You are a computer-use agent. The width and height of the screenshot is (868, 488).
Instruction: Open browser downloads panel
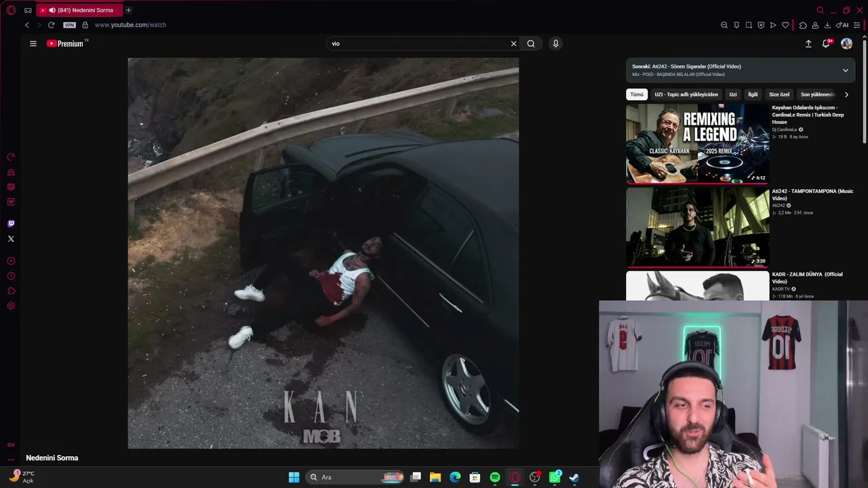tap(827, 25)
